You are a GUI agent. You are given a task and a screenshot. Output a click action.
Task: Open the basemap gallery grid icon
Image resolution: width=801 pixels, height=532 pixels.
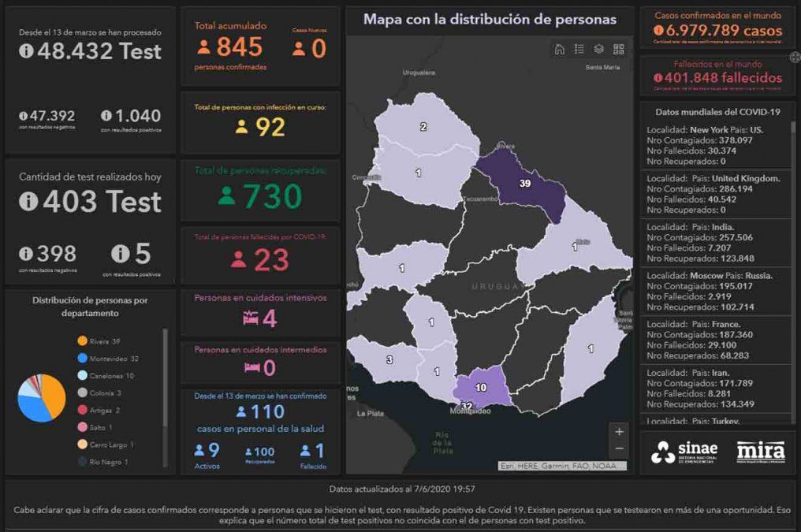tap(619, 50)
